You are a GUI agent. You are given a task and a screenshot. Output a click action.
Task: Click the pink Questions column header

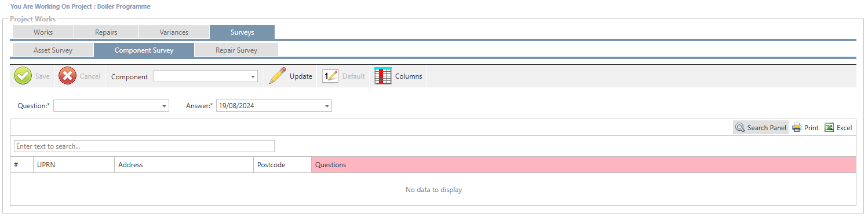[x=583, y=165]
